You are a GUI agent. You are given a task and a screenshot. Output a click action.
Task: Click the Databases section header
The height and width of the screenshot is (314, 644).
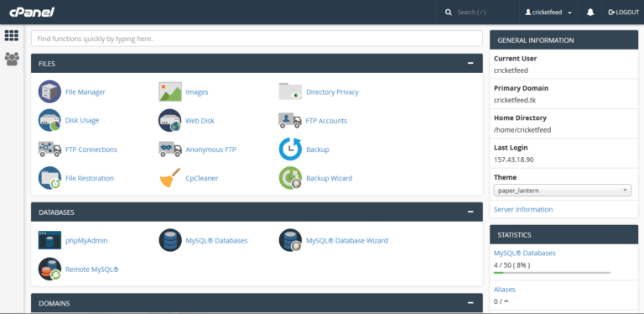[x=257, y=212]
